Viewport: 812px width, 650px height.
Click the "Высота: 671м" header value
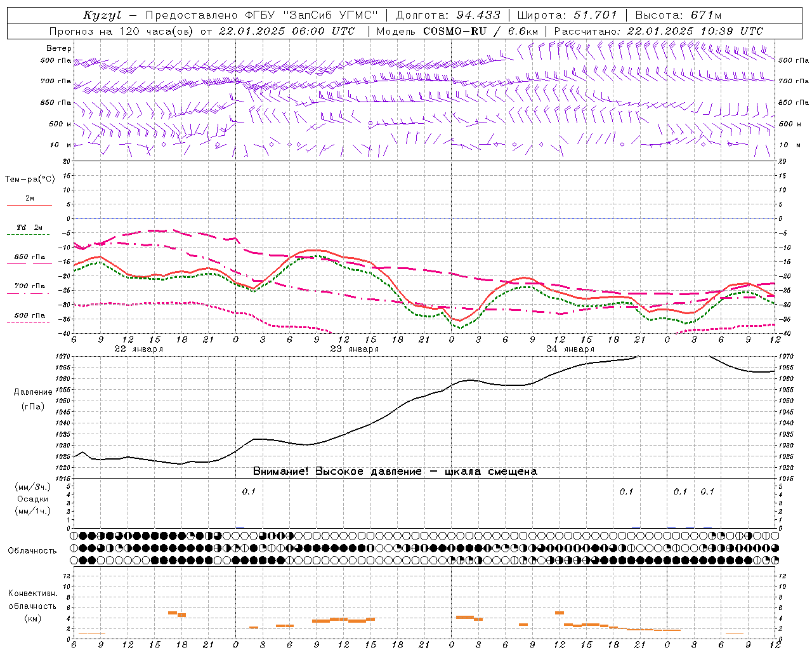(x=678, y=15)
